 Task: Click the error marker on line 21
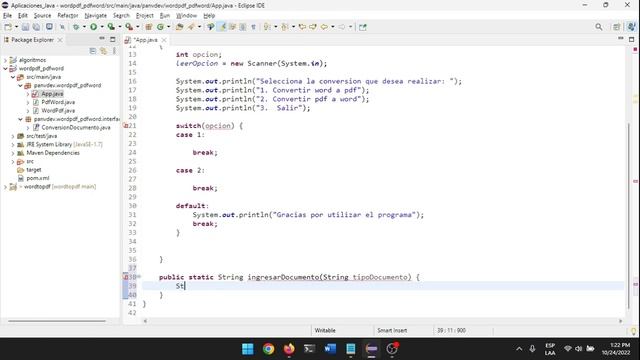coord(125,126)
